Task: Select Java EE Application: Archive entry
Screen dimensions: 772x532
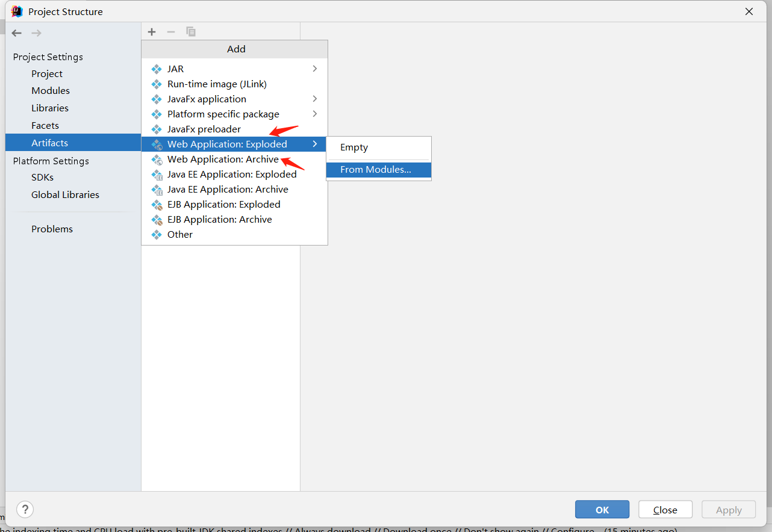Action: (x=235, y=190)
